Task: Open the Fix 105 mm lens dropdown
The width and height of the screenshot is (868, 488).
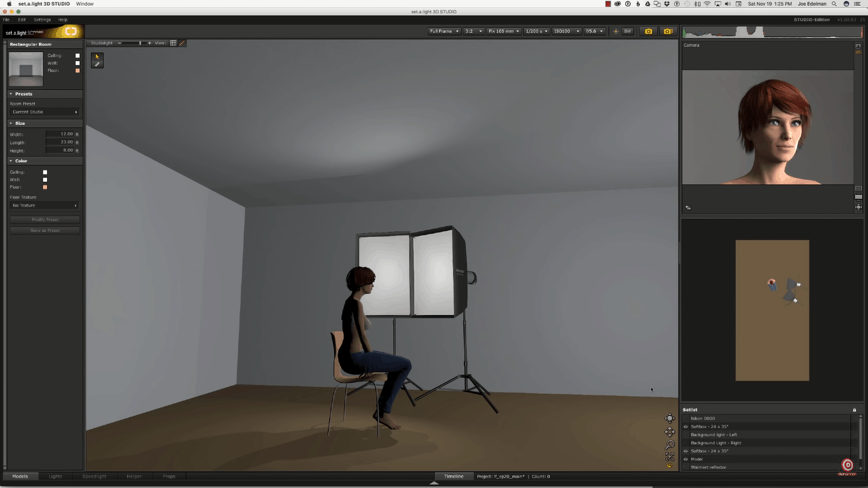Action: point(504,31)
